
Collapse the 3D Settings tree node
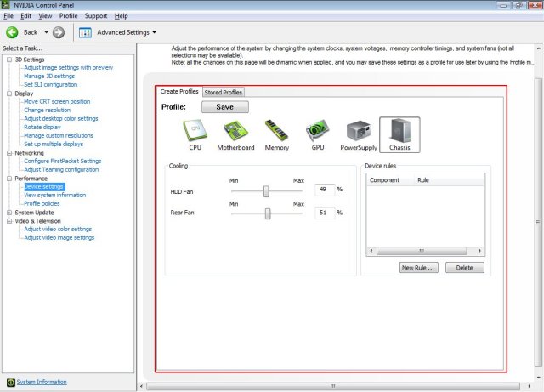click(9, 60)
